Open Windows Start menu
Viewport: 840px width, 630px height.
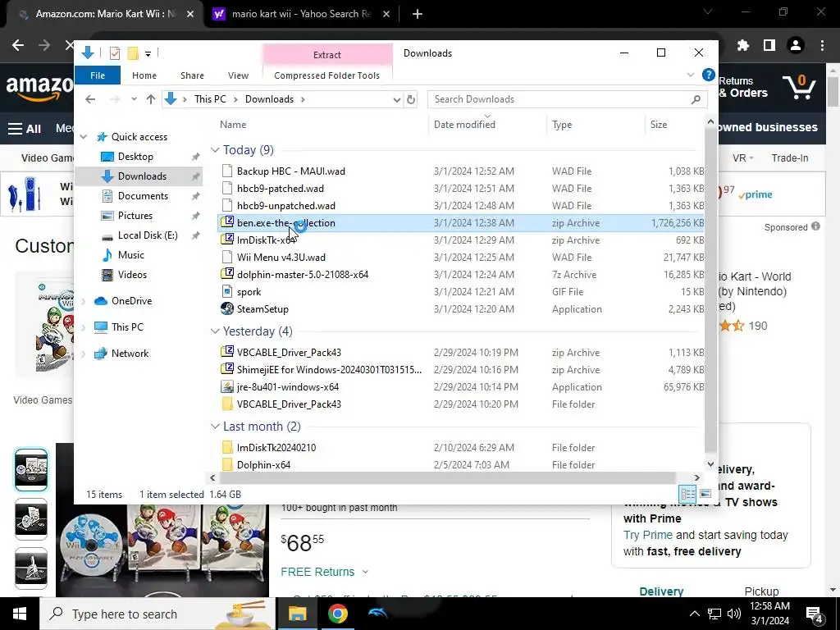tap(20, 614)
